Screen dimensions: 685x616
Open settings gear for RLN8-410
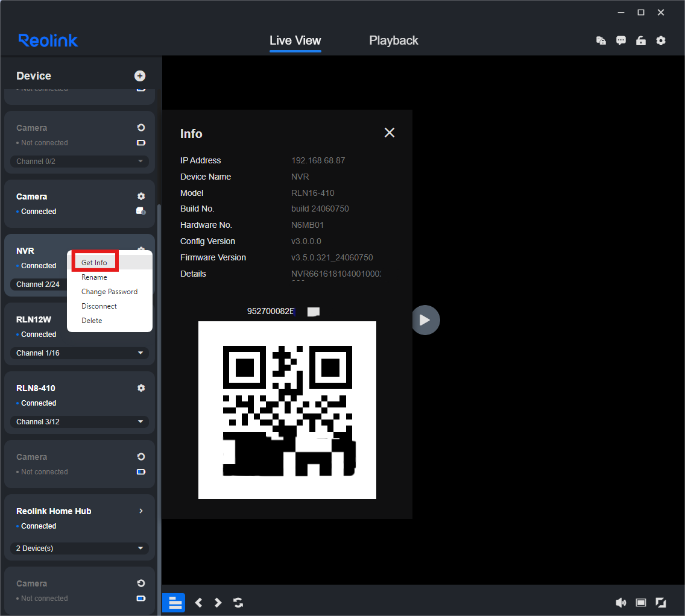point(140,388)
